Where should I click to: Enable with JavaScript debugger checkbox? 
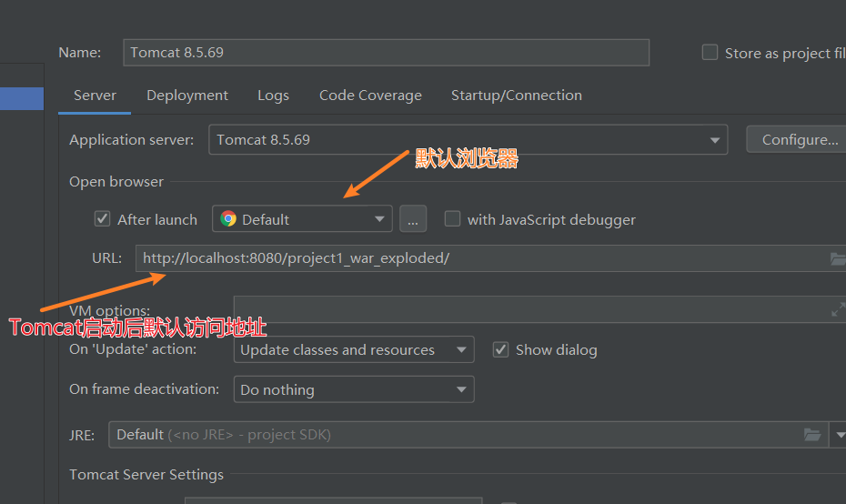(452, 219)
